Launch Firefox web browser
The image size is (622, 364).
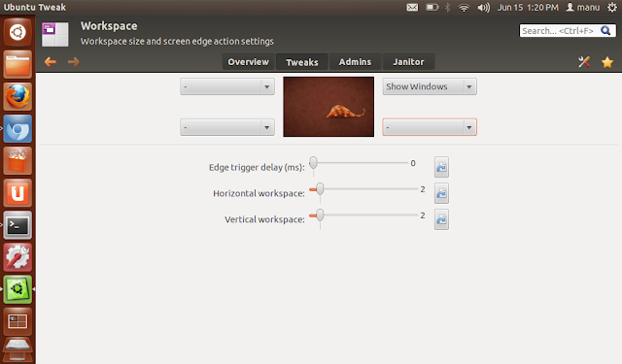tap(17, 97)
